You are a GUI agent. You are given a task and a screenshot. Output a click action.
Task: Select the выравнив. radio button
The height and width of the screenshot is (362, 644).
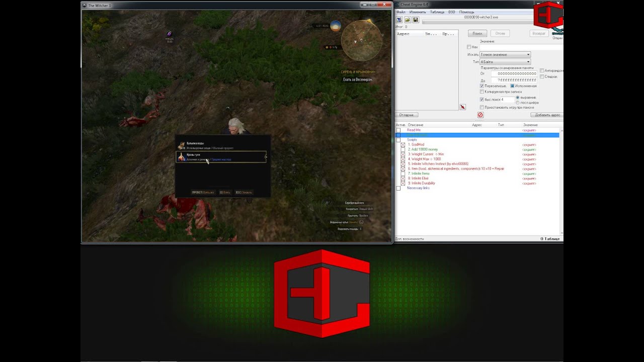pos(518,97)
